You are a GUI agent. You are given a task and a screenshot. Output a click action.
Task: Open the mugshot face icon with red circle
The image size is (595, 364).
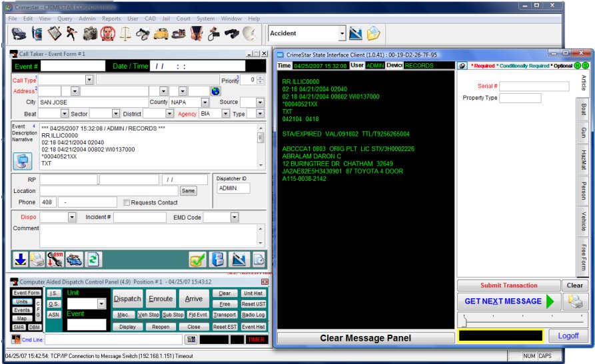pos(108,34)
